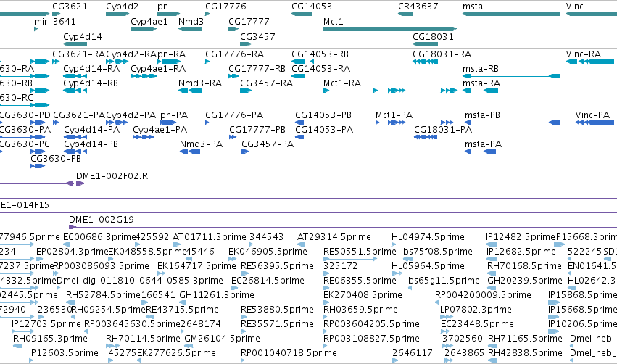Click the pn-RA transcript label
The height and width of the screenshot is (364, 617).
(171, 54)
